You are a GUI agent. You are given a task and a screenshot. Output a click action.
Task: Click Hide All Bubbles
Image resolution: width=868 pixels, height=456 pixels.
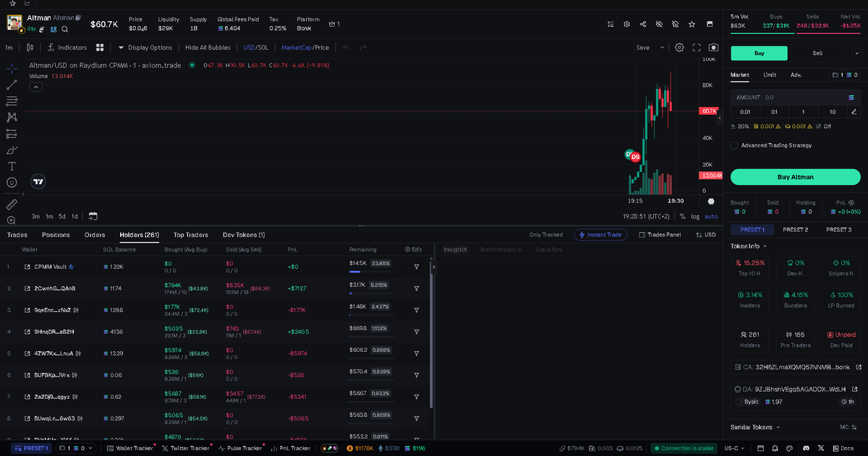[x=208, y=48]
